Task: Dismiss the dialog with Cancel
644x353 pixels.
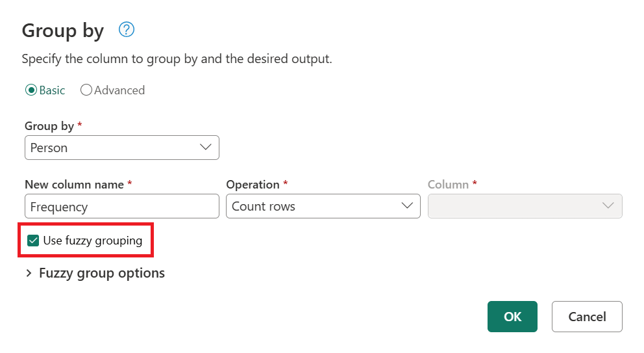Action: [587, 317]
